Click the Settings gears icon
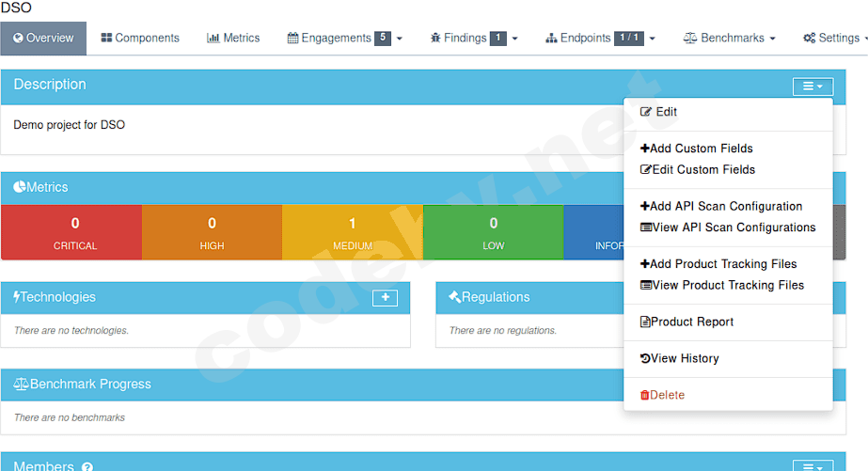Screen dimensions: 868x471 coord(810,38)
